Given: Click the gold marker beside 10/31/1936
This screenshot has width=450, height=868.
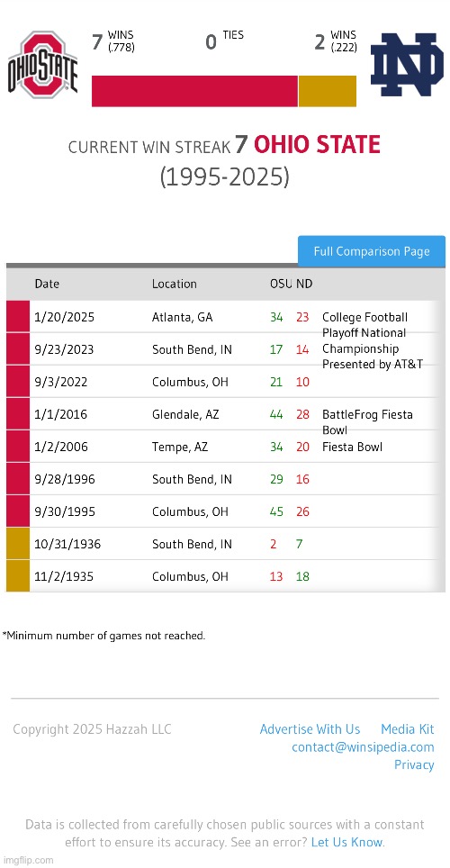Looking at the screenshot, I should 18,544.
